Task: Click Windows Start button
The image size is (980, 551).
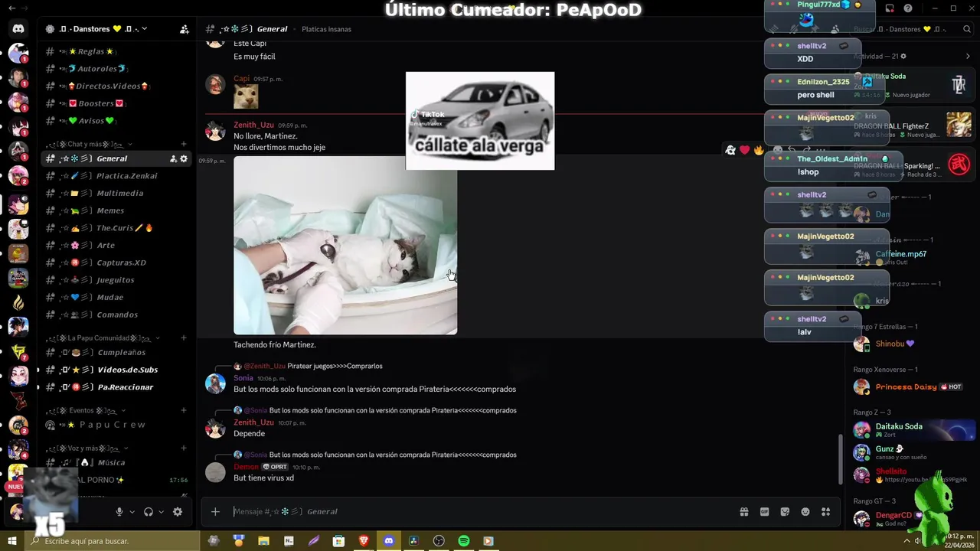Action: coord(12,541)
